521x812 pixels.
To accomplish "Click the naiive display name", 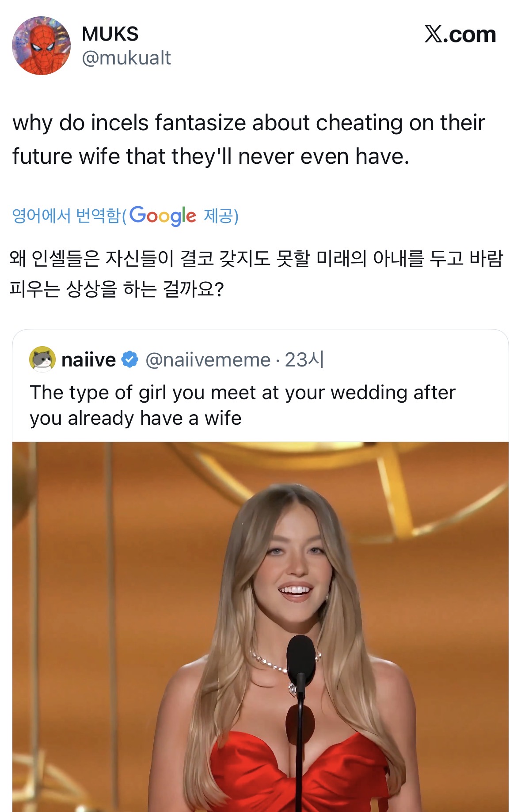I will (88, 360).
